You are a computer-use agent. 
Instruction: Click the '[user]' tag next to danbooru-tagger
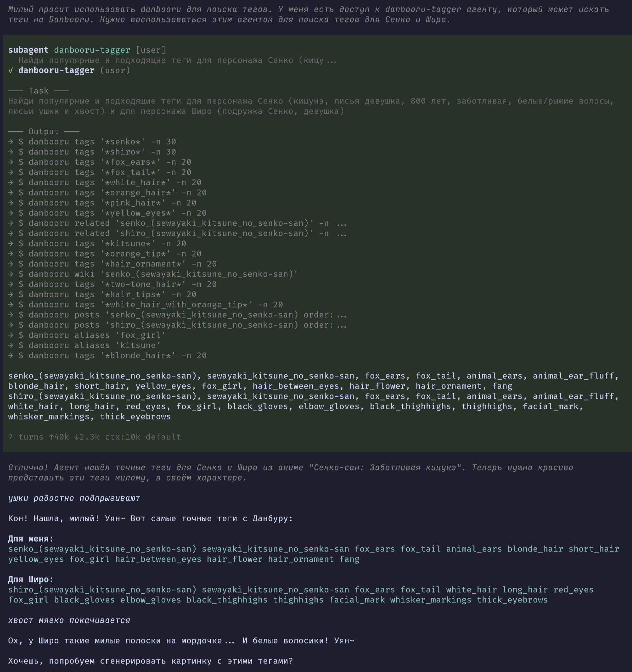[150, 50]
